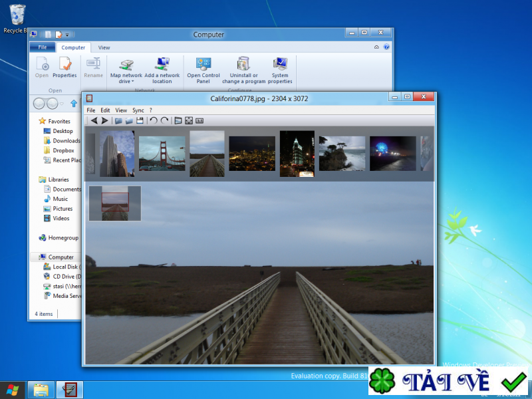Image resolution: width=532 pixels, height=399 pixels.
Task: Open the Edit menu in image viewer
Action: [x=105, y=110]
